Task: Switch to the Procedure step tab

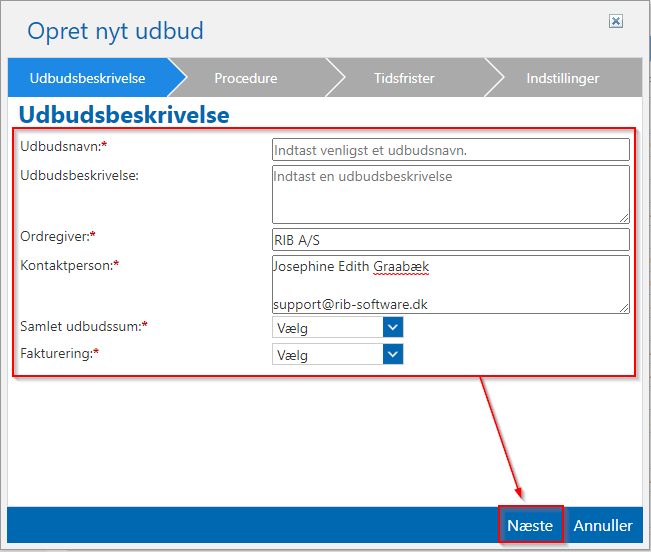Action: [246, 78]
